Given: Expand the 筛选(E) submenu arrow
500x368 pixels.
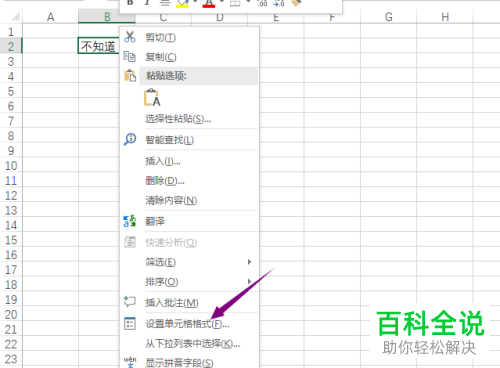Looking at the screenshot, I should point(249,262).
